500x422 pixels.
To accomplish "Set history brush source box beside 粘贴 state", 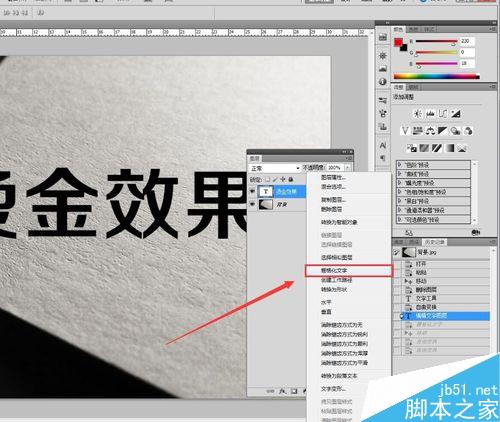I will (x=397, y=273).
